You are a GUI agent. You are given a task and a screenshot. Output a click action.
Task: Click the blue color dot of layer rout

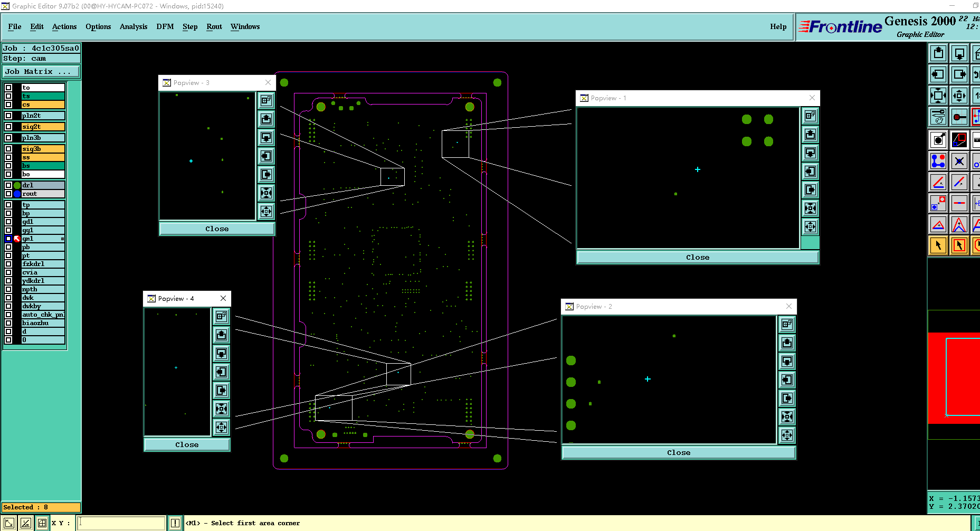point(17,194)
